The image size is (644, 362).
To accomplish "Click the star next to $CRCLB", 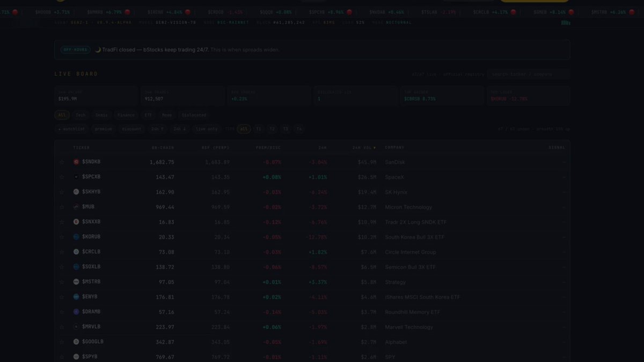I will [x=62, y=252].
